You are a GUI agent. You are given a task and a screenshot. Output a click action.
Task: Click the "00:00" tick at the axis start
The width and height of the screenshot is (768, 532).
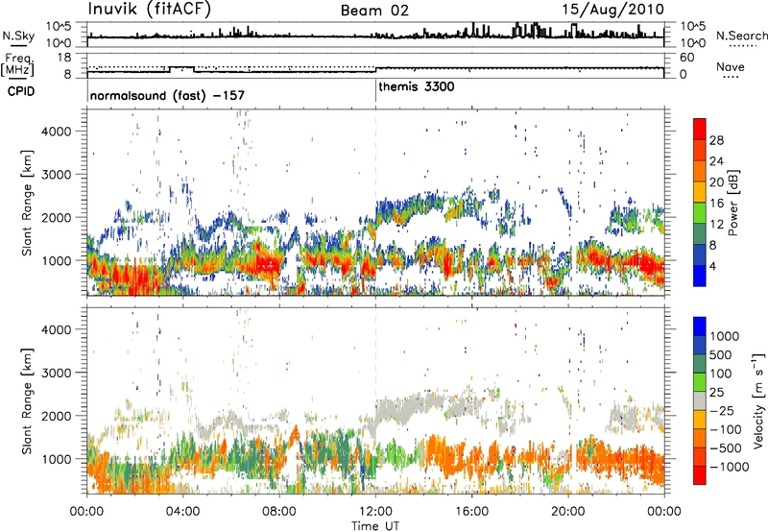click(86, 512)
